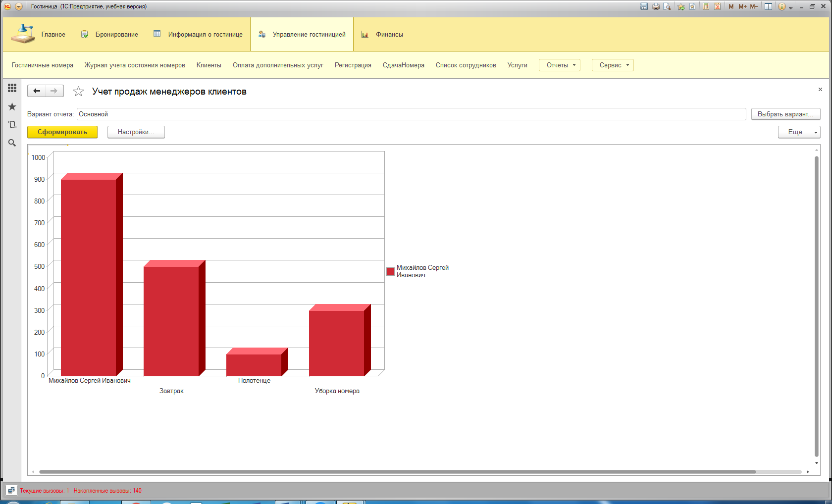Open the calendar icon in title bar

[x=717, y=6]
